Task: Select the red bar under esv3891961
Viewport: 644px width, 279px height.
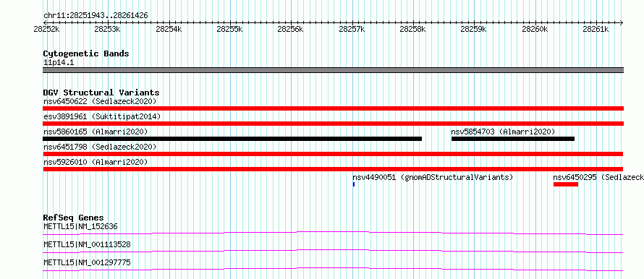Action: [x=333, y=124]
